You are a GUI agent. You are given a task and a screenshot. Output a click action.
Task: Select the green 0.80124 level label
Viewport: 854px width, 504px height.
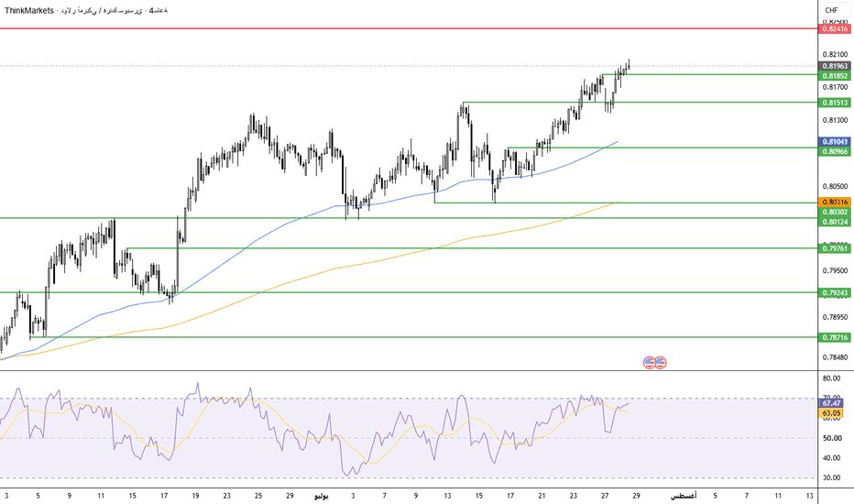835,222
